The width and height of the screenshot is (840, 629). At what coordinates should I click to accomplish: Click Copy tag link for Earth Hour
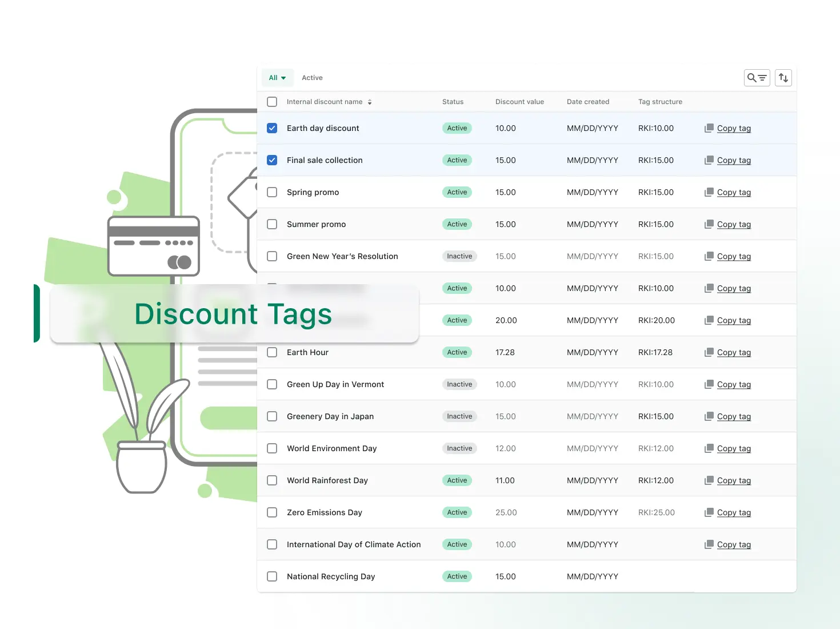[x=734, y=352]
